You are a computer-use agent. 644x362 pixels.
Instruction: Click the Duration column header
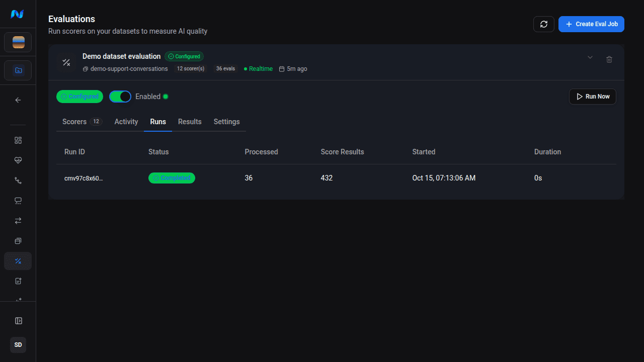(547, 152)
